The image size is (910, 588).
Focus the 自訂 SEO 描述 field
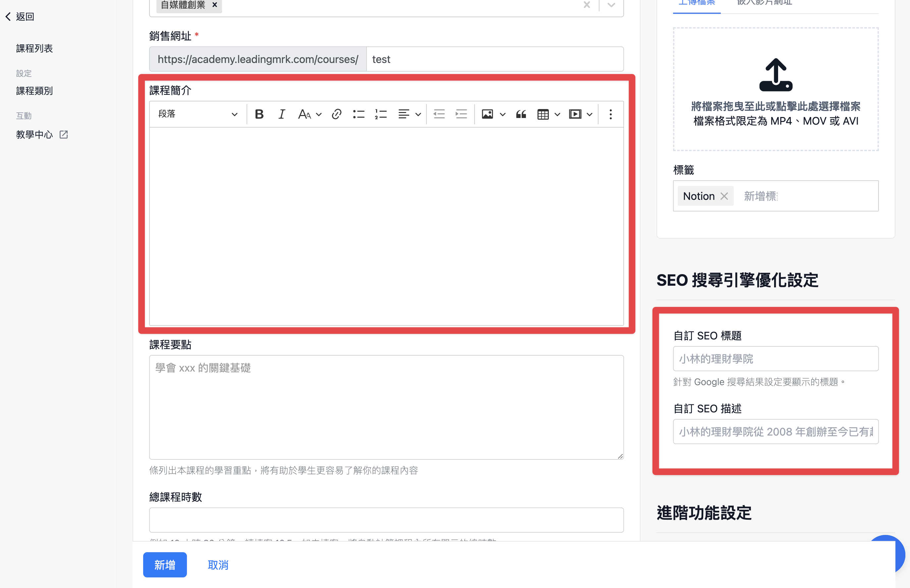(776, 432)
